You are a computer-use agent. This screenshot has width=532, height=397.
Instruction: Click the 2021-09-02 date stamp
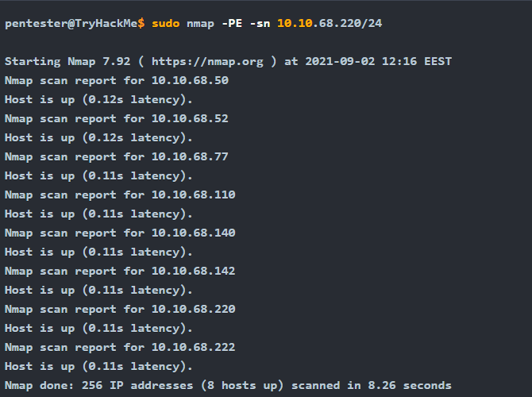pyautogui.click(x=340, y=61)
